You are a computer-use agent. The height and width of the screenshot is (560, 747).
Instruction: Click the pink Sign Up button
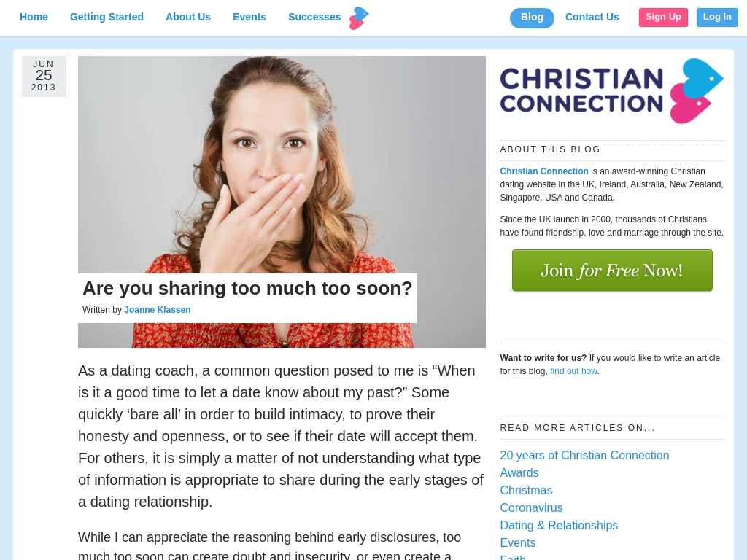[x=663, y=17]
